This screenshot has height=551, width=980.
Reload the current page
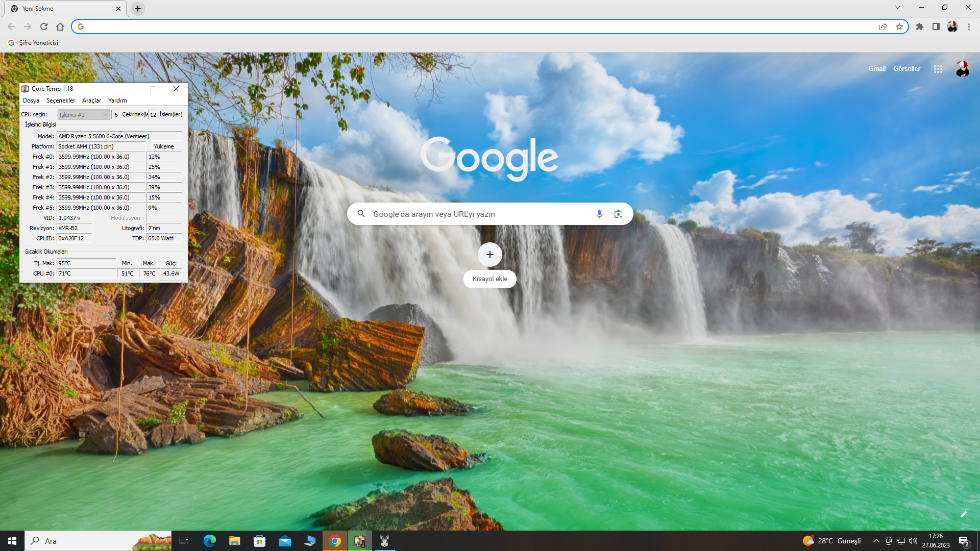pyautogui.click(x=44, y=27)
